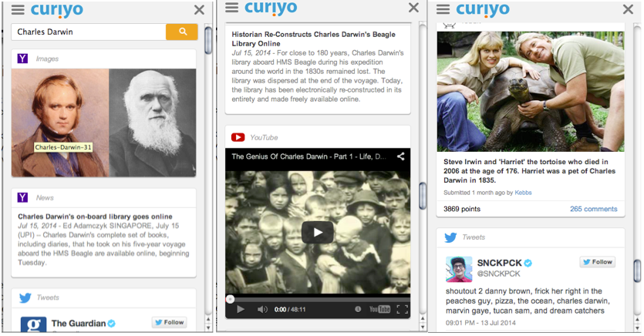Click the watch later clock icon

[358, 309]
